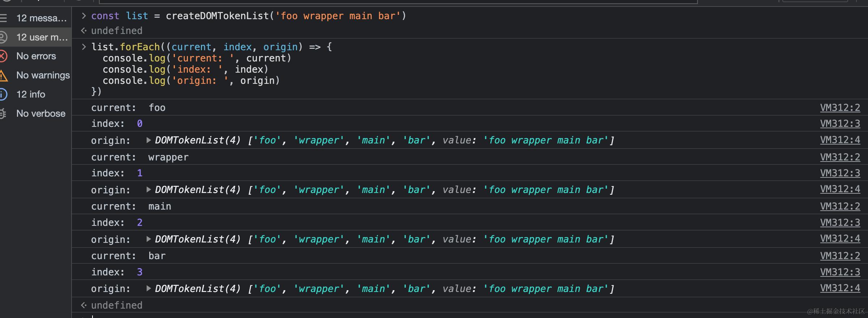
Task: Click the 'index: 3' log output
Action: point(117,272)
